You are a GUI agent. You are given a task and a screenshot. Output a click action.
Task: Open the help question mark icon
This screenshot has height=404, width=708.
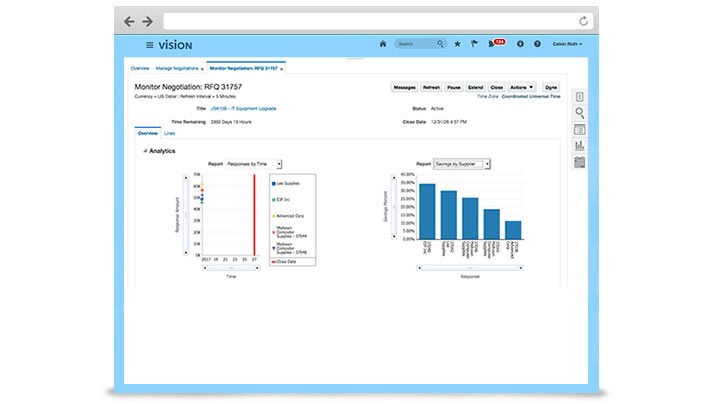click(x=537, y=44)
